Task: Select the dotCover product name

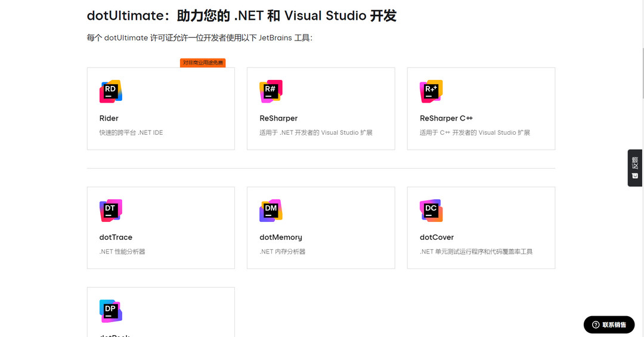Action: tap(436, 237)
